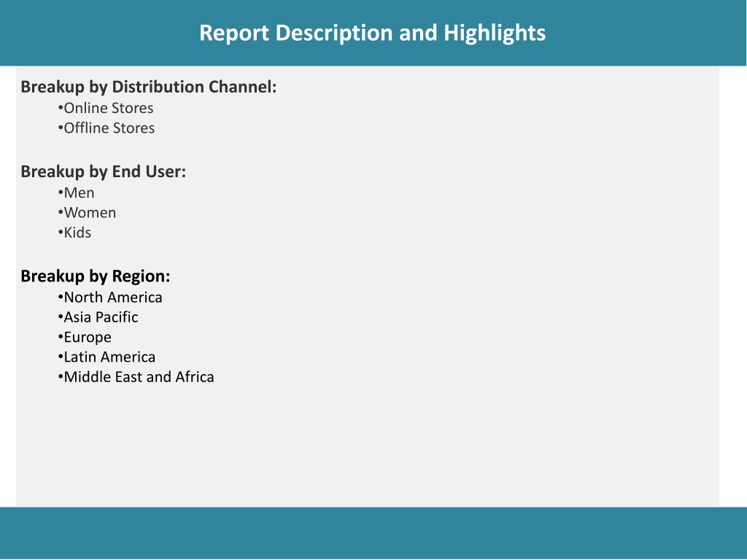Image resolution: width=747 pixels, height=560 pixels.
Task: Click the 'Middle East and Africa' bullet
Action: 136,377
